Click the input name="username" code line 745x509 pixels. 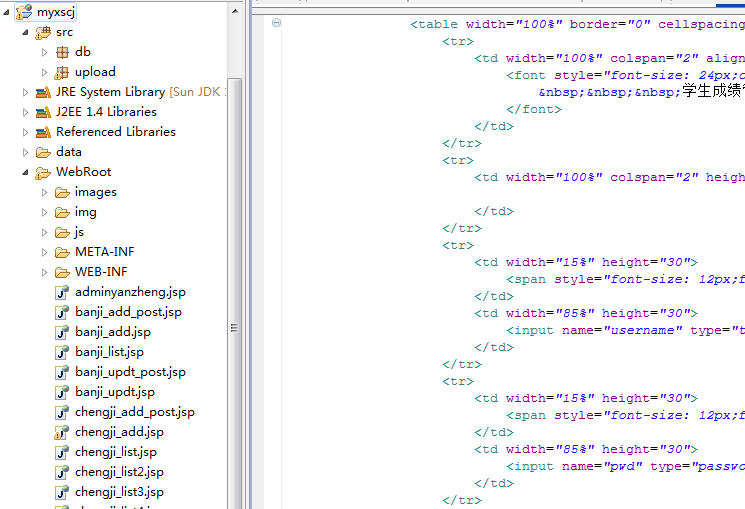[625, 330]
